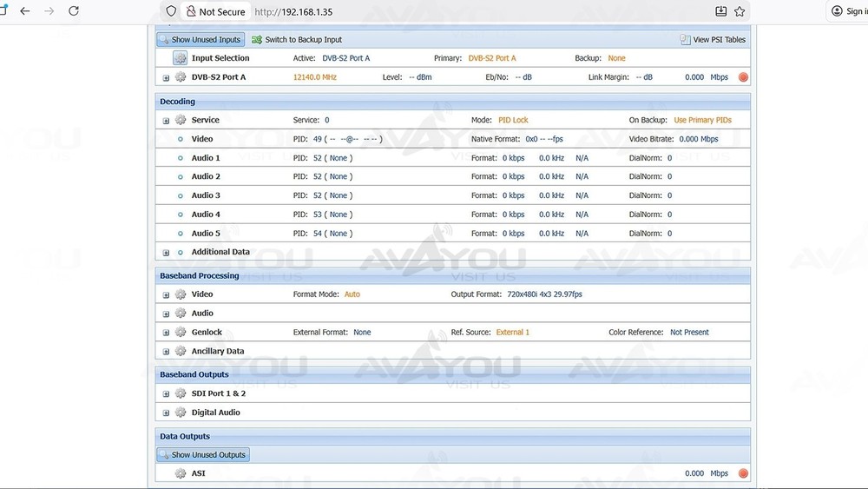Open the Ancillary Data gear icon
The height and width of the screenshot is (489, 868).
181,352
